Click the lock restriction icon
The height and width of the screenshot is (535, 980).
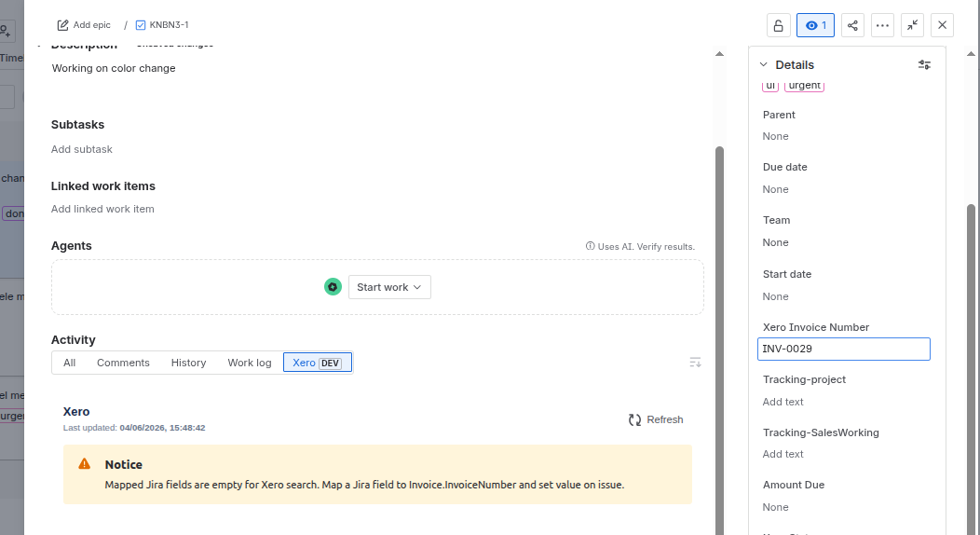778,25
